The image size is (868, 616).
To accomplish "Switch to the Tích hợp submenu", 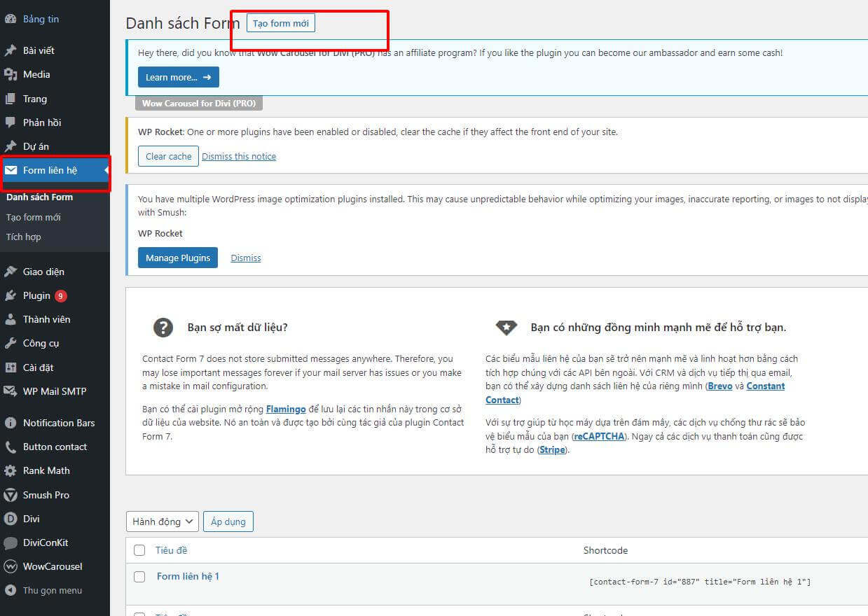I will click(24, 237).
